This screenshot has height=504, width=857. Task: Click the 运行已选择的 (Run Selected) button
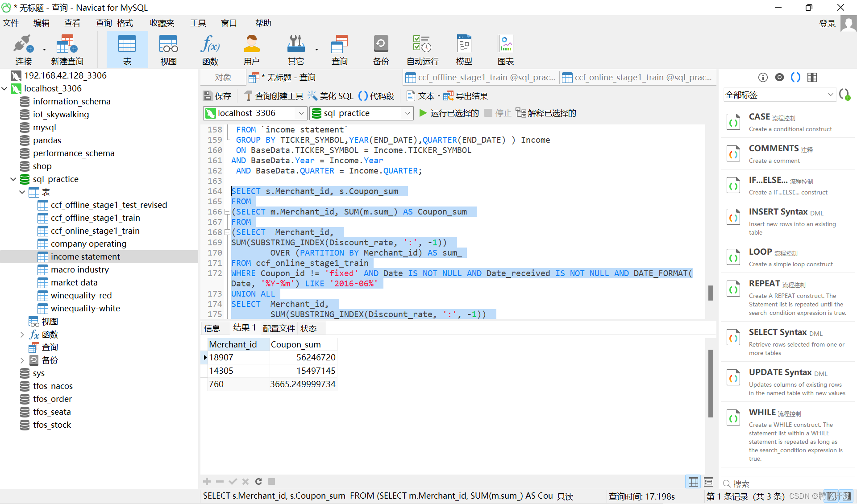point(449,113)
